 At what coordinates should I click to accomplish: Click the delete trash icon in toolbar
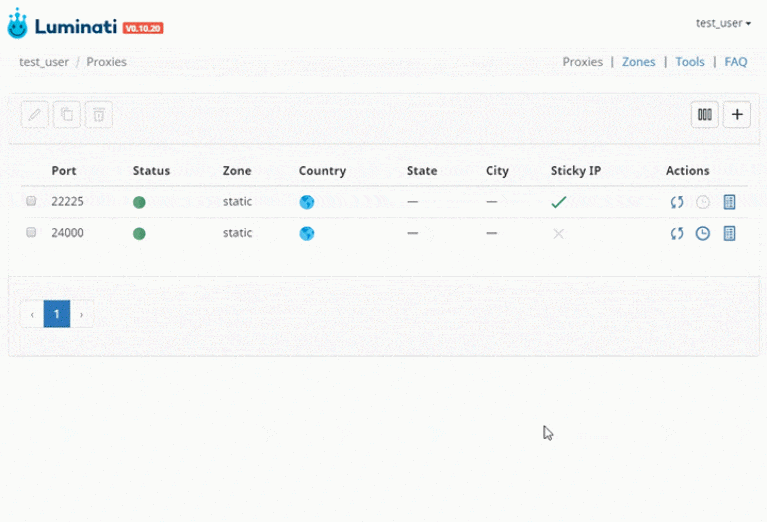[x=98, y=115]
